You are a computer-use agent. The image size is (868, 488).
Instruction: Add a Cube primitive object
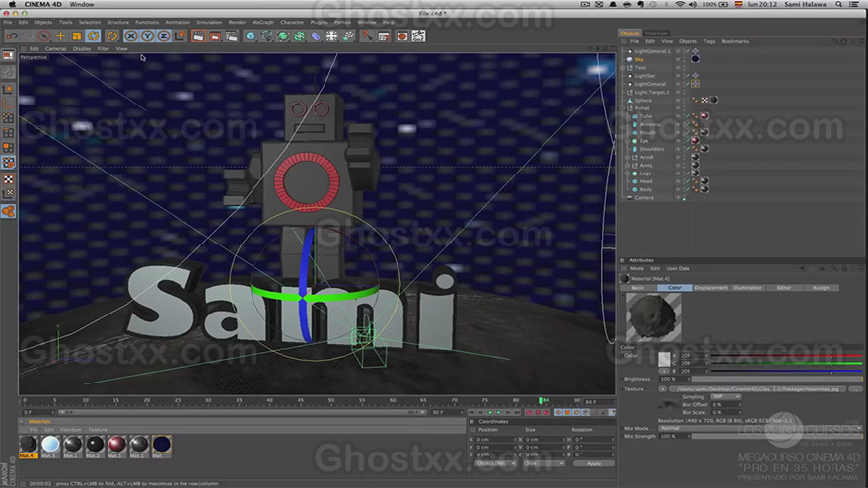[251, 35]
